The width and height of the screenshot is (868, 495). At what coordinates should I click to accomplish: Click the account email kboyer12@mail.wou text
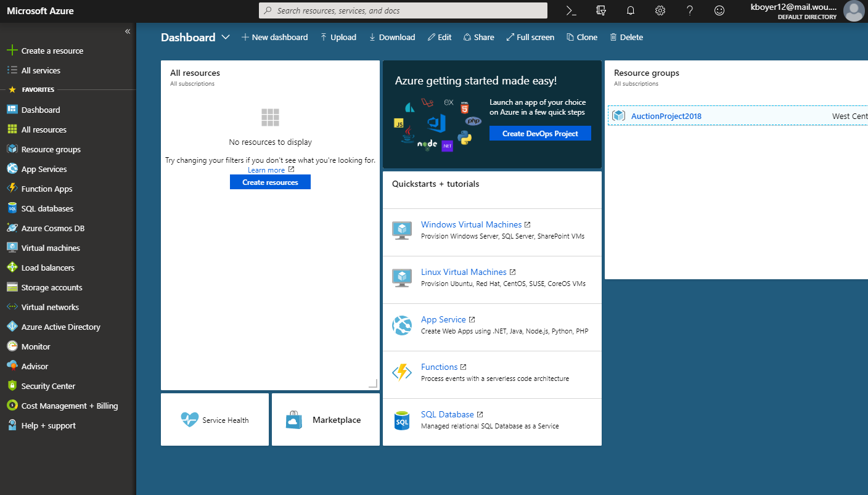point(793,7)
